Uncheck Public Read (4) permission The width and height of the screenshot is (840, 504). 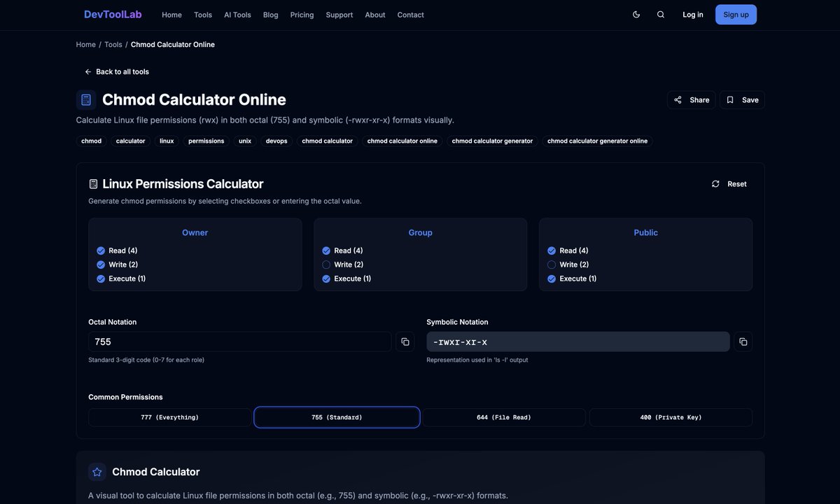pyautogui.click(x=552, y=251)
